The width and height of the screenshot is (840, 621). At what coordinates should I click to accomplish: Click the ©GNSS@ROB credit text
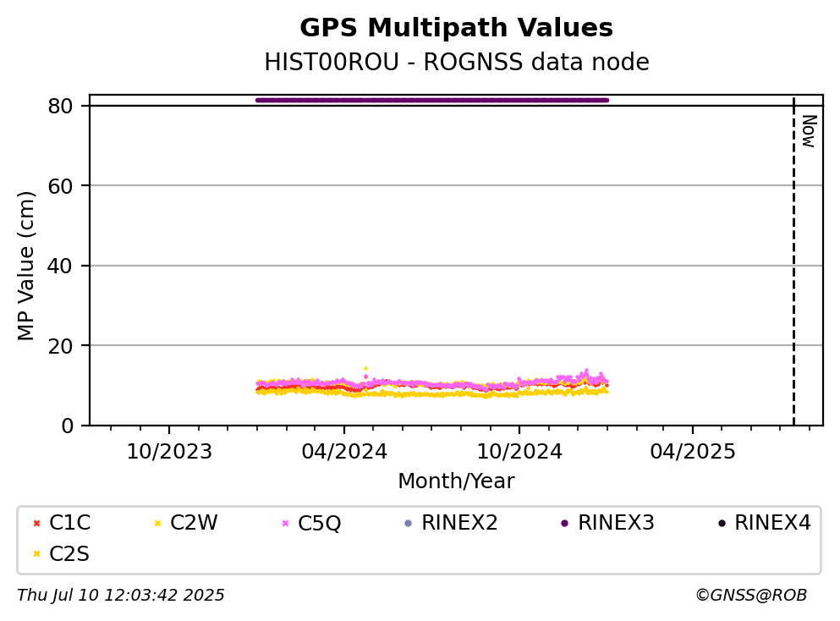(751, 596)
